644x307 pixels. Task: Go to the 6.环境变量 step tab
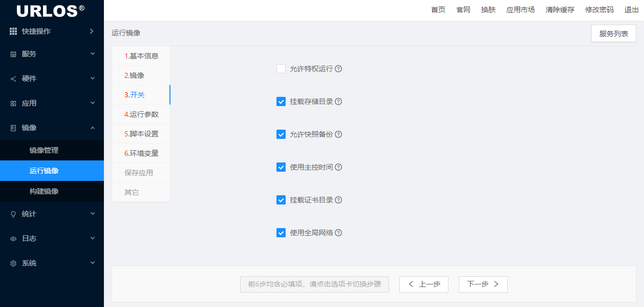141,153
